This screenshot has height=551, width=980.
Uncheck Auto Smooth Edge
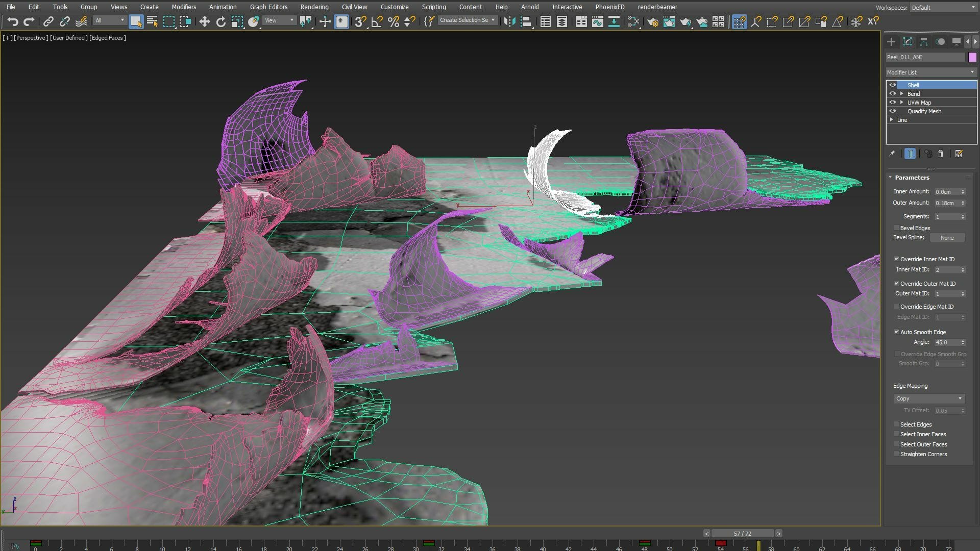click(x=897, y=332)
